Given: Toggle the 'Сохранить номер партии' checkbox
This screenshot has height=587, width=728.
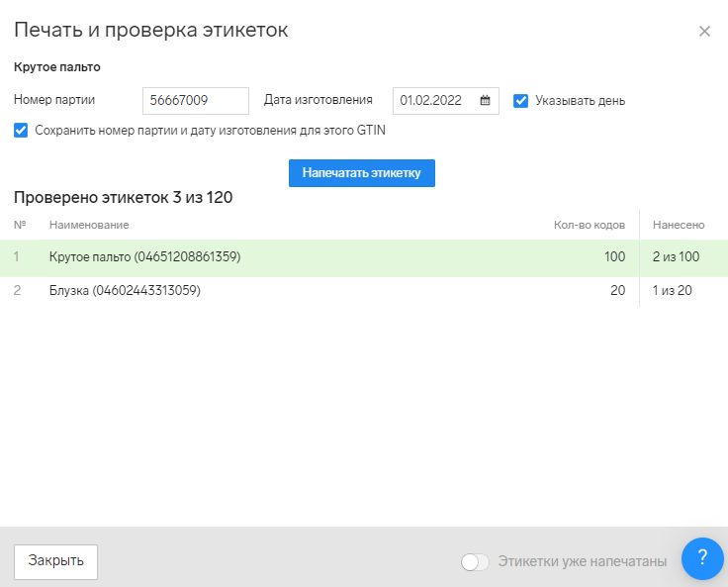Looking at the screenshot, I should click(x=21, y=130).
